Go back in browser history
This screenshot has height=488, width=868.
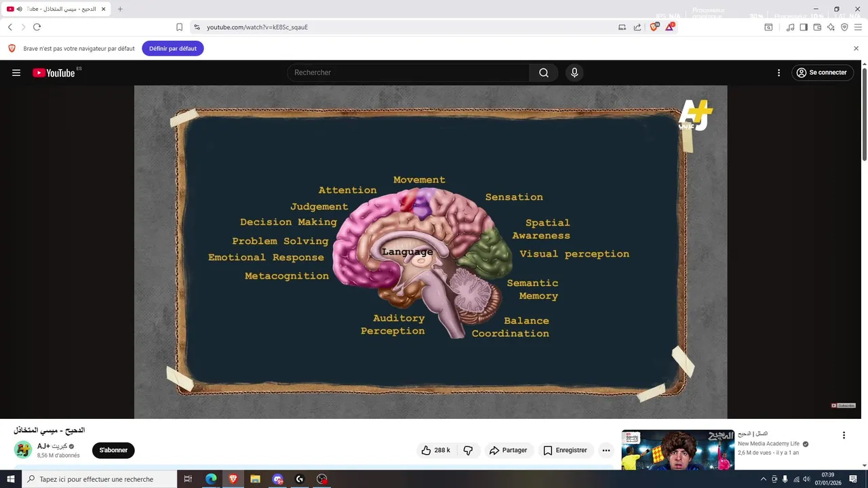pyautogui.click(x=10, y=27)
